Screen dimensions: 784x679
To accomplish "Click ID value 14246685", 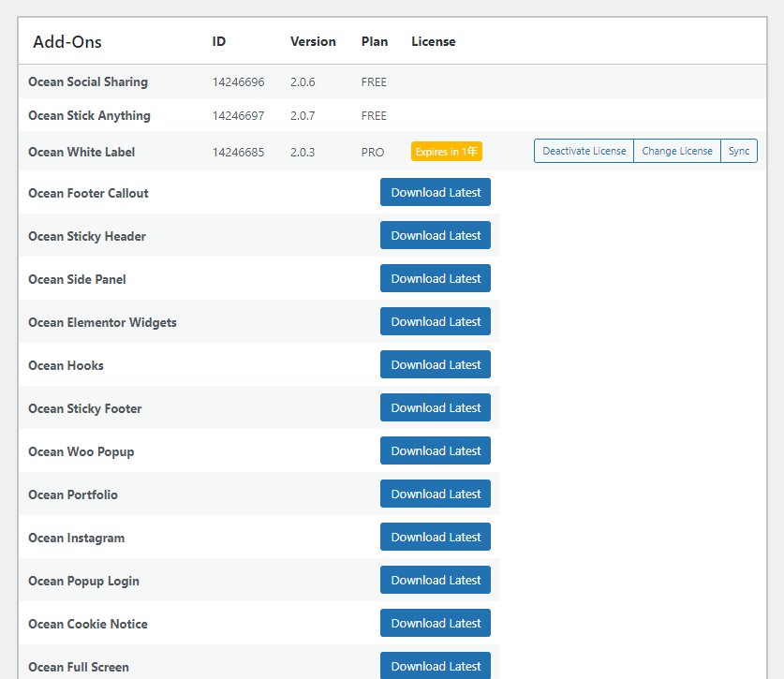I will coord(239,152).
